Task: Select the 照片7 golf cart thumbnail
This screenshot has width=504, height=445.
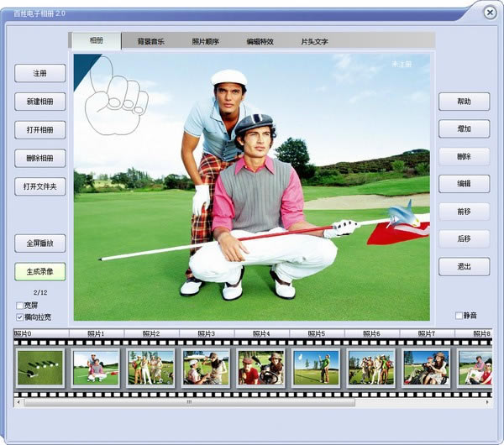Action: 427,368
